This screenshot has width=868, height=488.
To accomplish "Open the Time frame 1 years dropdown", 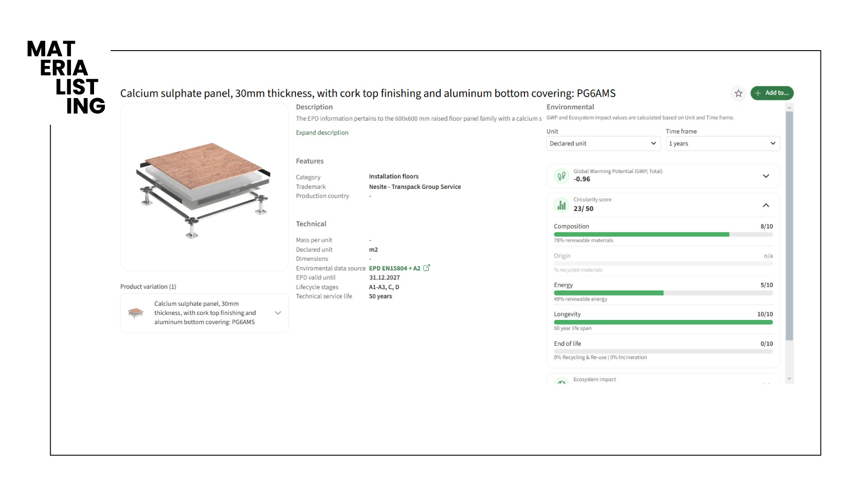I will click(722, 144).
